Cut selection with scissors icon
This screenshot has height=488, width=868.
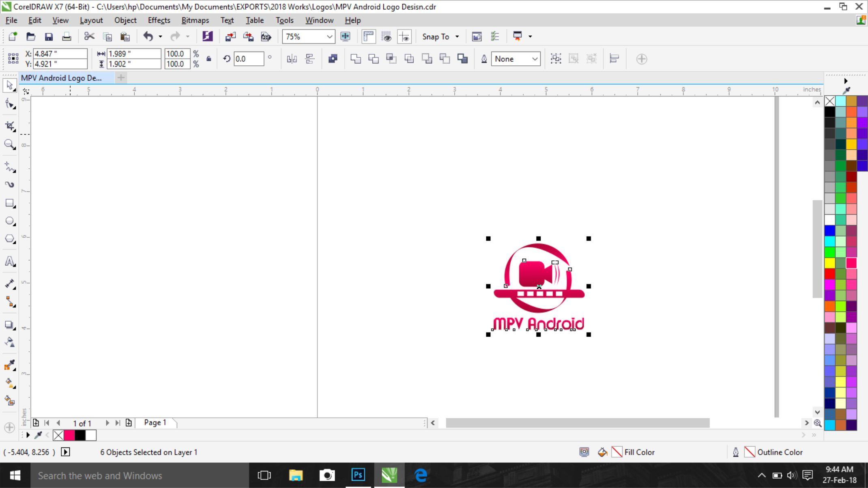coord(89,37)
